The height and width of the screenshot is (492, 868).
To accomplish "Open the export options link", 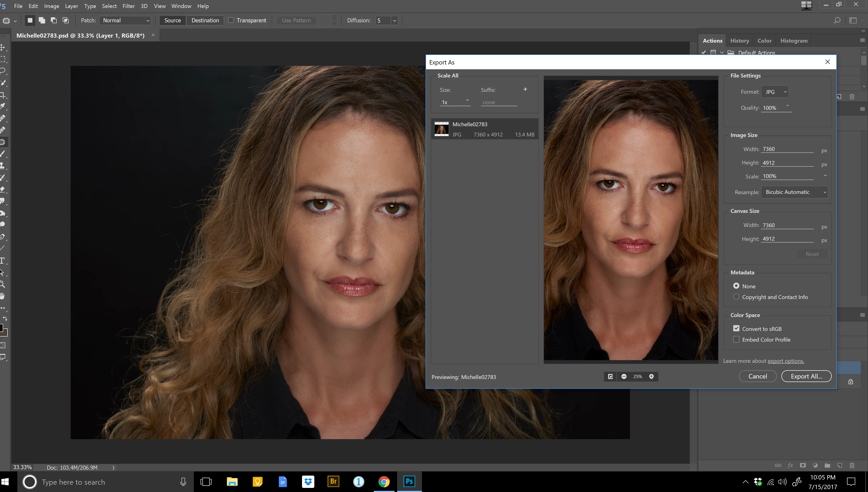I will [785, 361].
